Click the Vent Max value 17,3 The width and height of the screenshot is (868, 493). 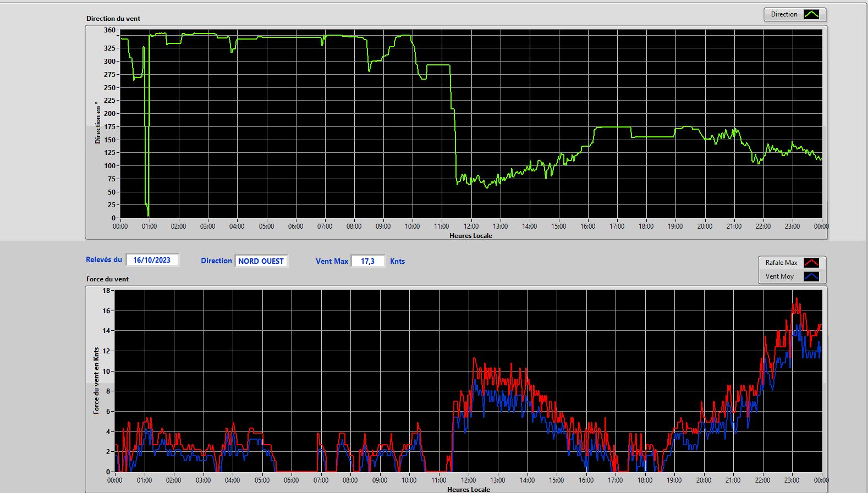(368, 261)
